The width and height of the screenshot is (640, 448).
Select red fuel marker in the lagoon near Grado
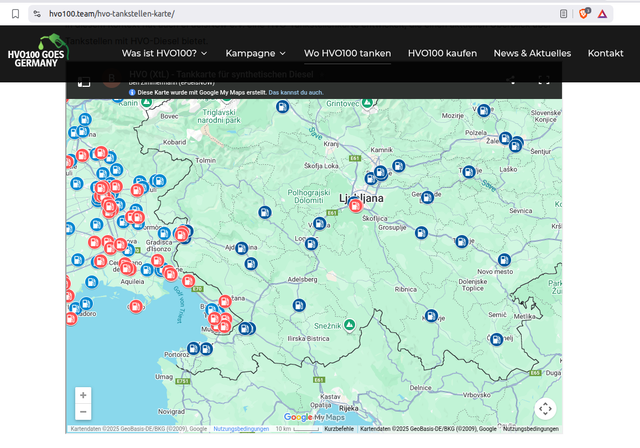pyautogui.click(x=136, y=306)
